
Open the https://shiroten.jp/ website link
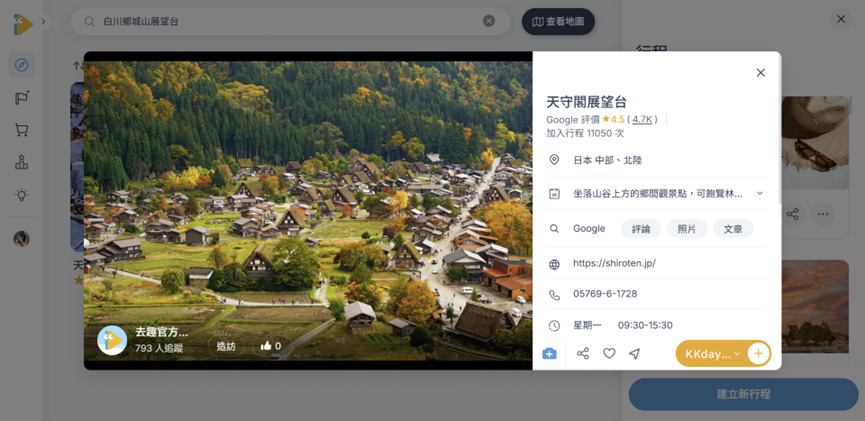(614, 263)
